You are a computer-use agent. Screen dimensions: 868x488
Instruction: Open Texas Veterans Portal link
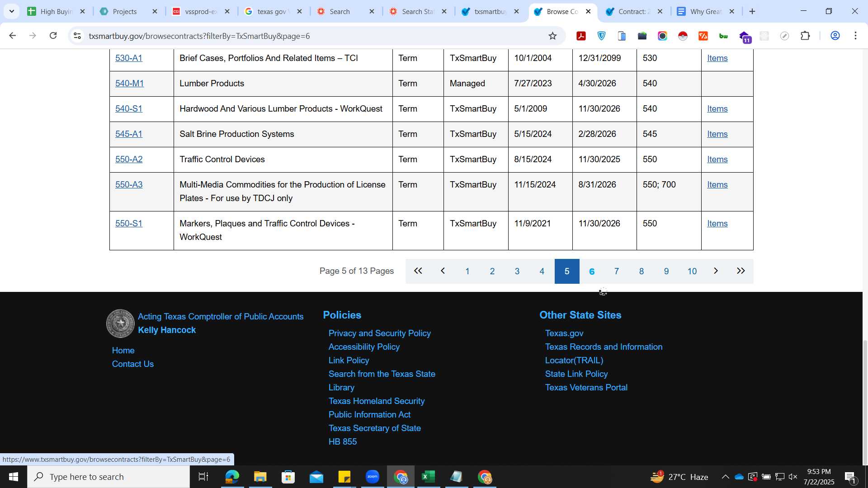click(x=586, y=388)
